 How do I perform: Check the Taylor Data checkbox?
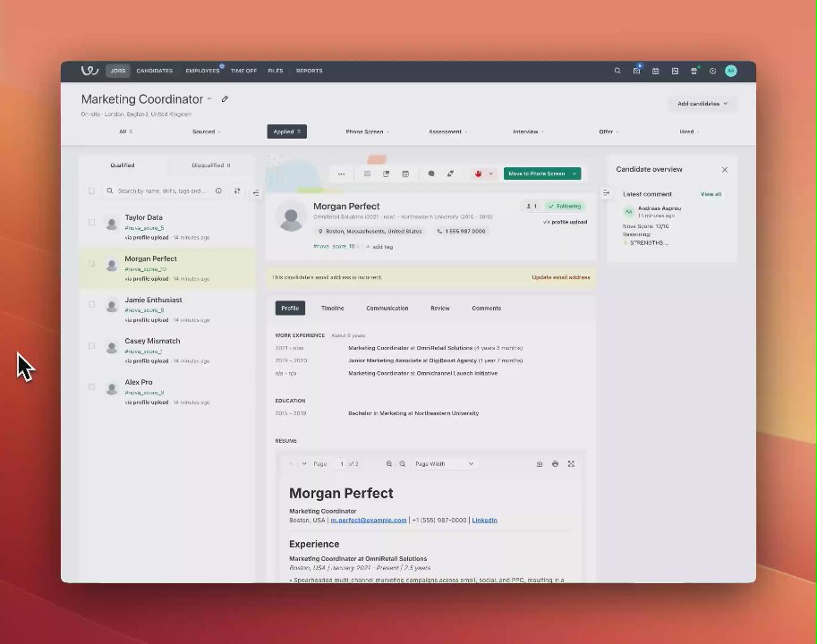point(91,223)
